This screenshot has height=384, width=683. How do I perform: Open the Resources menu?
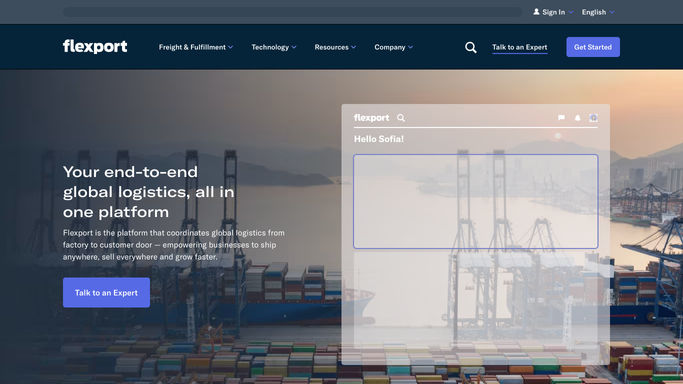(x=335, y=47)
